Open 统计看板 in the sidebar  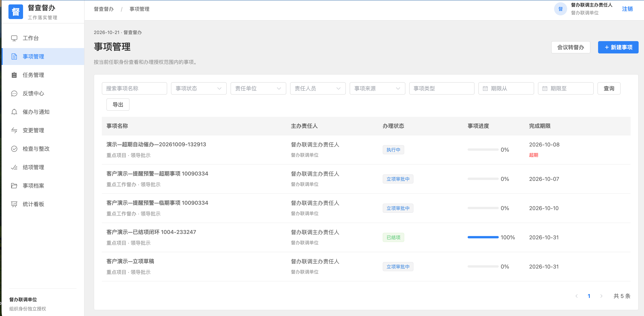(x=43, y=204)
